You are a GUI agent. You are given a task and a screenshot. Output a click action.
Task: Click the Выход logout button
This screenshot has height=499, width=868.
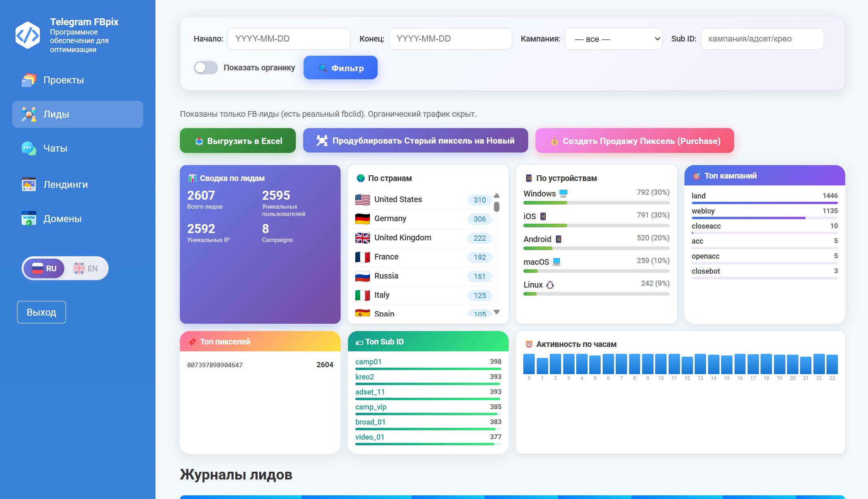coord(42,312)
